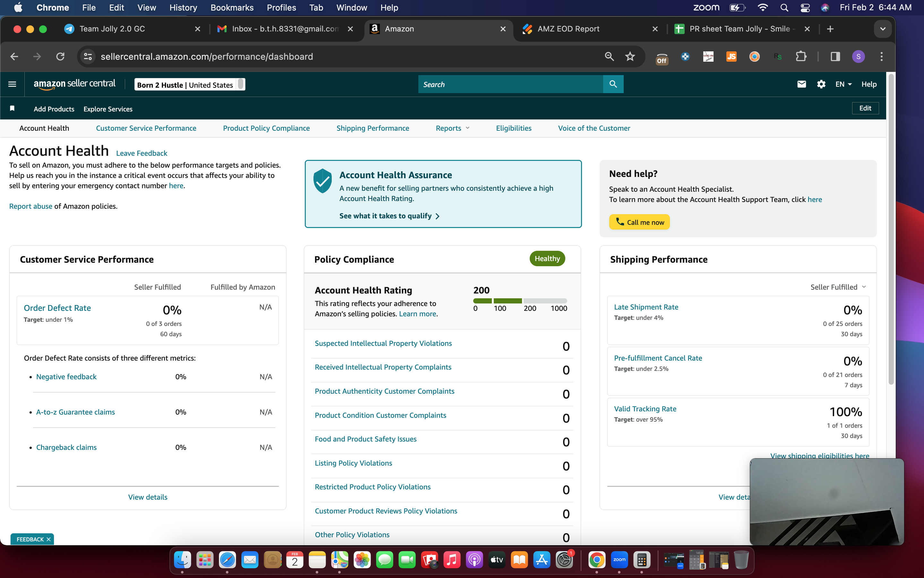Open the Shipping Performance tab
This screenshot has width=924, height=578.
[x=373, y=128]
